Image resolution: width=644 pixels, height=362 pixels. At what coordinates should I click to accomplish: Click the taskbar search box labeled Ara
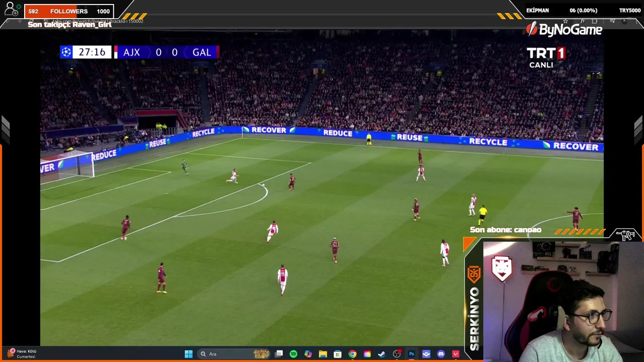click(x=234, y=354)
